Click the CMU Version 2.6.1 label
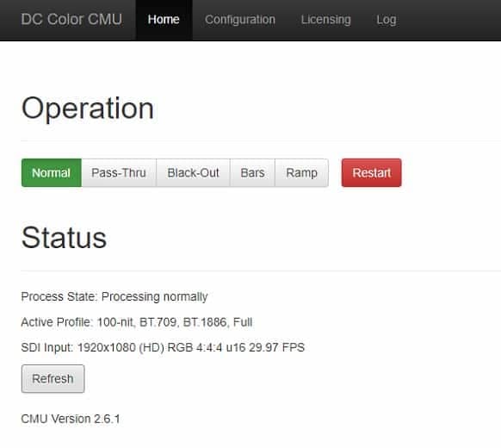The height and width of the screenshot is (448, 501). click(71, 419)
